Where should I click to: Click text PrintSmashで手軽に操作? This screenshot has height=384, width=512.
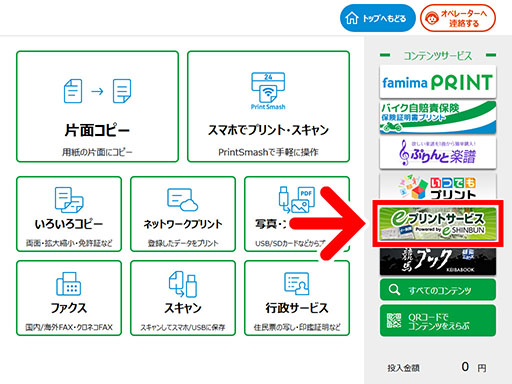pyautogui.click(x=268, y=152)
